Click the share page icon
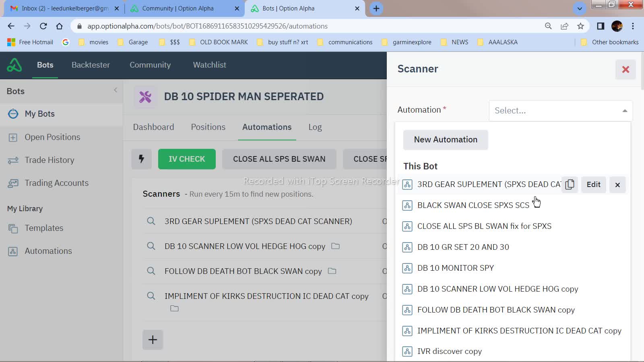Screen dimensions: 644x362 (x=564, y=26)
